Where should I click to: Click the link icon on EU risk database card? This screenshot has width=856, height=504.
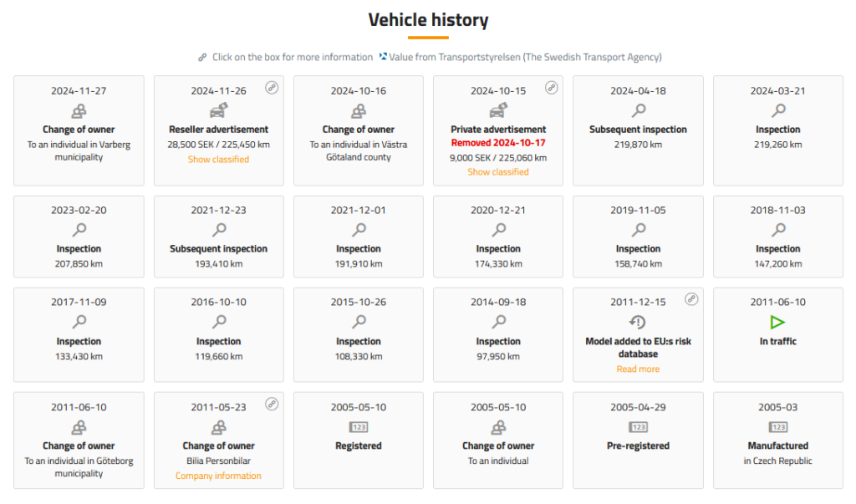(x=691, y=299)
